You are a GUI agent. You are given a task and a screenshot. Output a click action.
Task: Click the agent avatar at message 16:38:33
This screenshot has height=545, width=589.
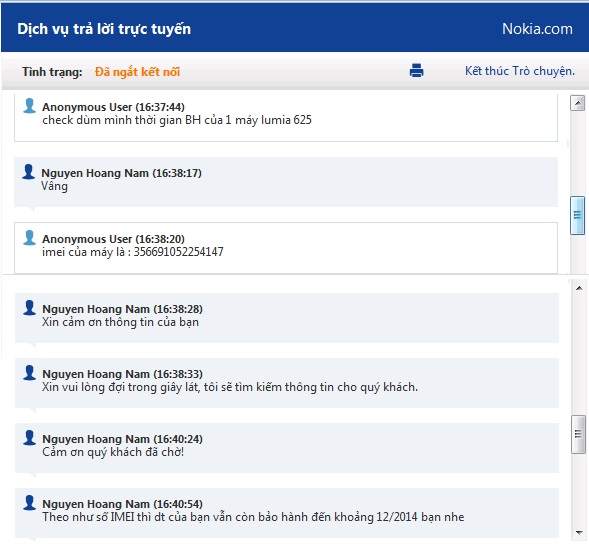pyautogui.click(x=29, y=373)
